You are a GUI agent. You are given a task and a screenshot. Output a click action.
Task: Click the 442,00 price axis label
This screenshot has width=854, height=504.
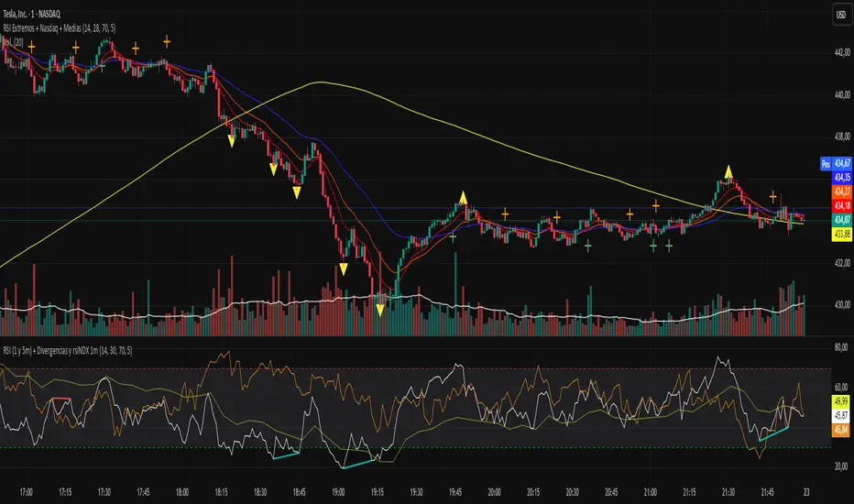[842, 53]
